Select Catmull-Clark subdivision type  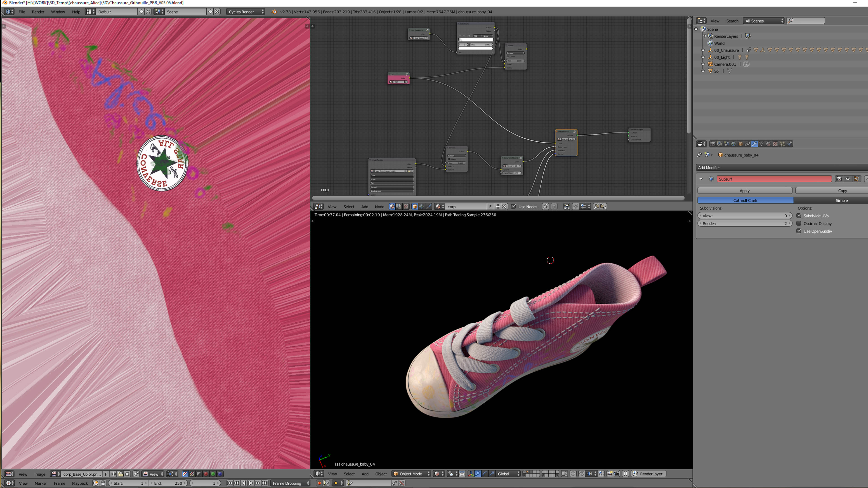pyautogui.click(x=745, y=200)
